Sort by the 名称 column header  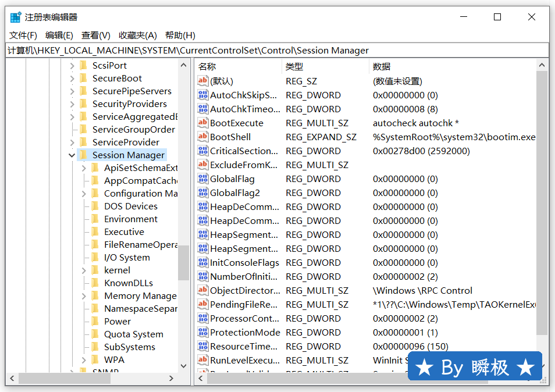207,66
